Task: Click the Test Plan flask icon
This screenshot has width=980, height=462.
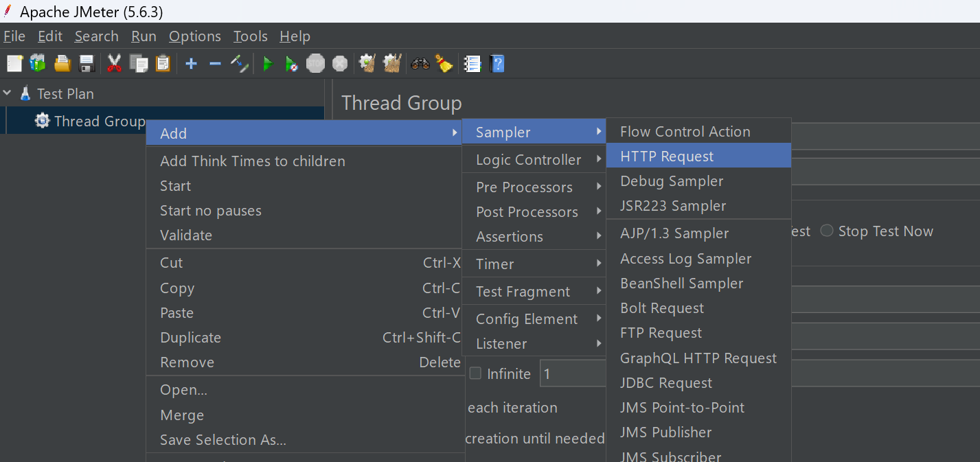Action: [x=26, y=93]
